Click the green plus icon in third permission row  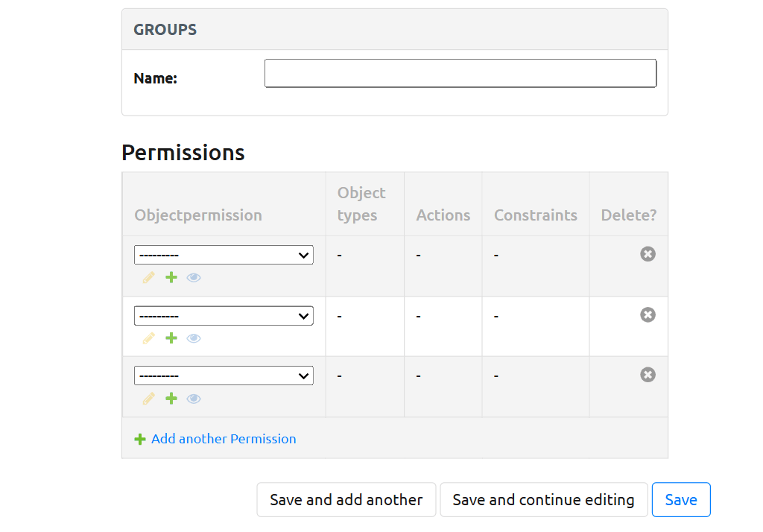(x=171, y=399)
